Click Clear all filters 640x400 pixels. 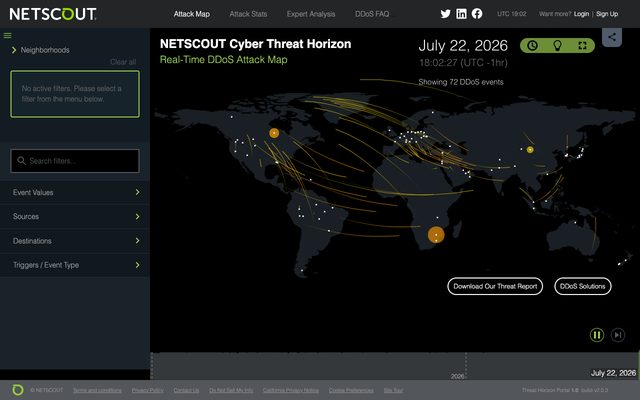pos(123,62)
